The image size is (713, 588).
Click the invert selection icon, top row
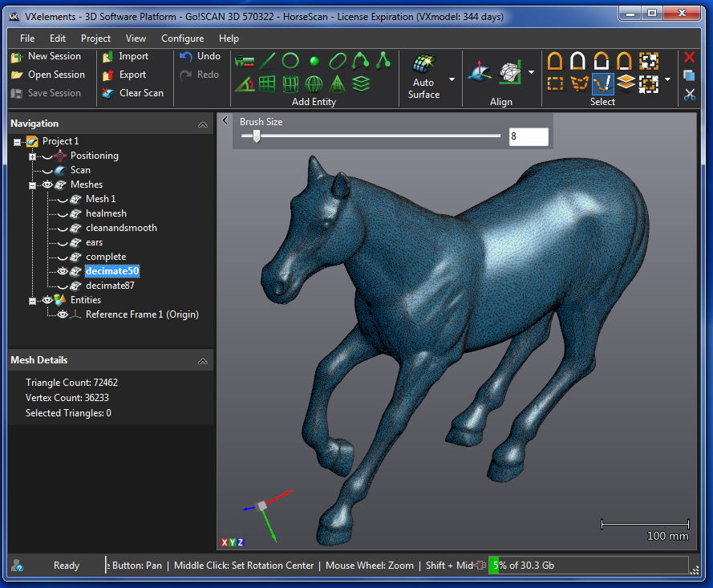(649, 60)
